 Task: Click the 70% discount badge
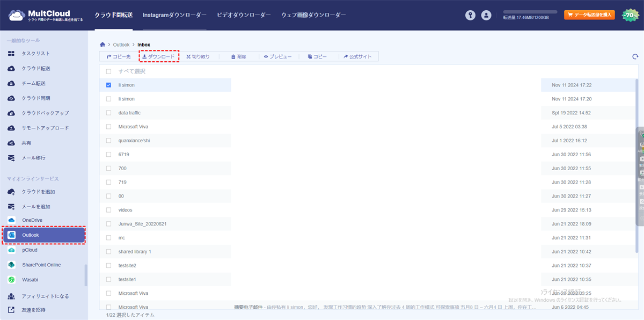click(630, 15)
